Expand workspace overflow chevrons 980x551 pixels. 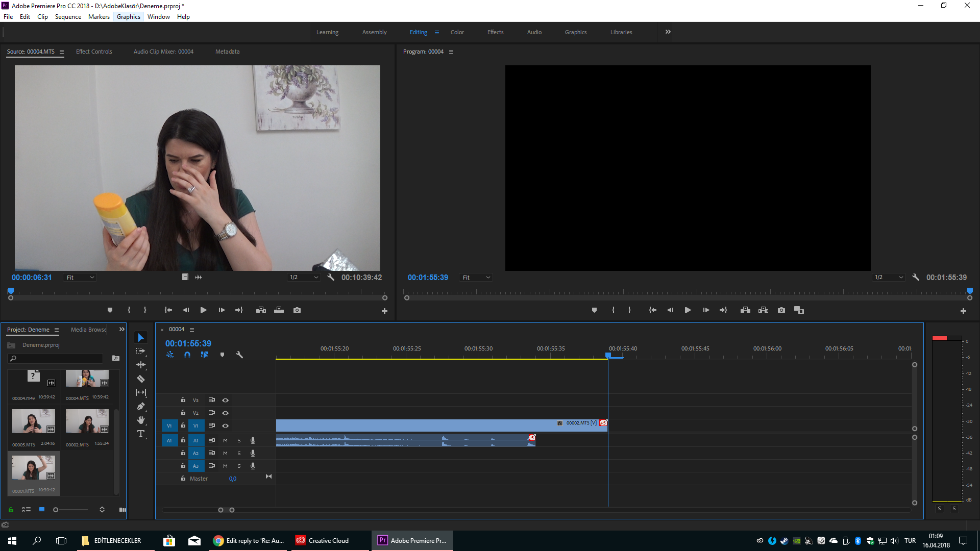[x=668, y=32]
